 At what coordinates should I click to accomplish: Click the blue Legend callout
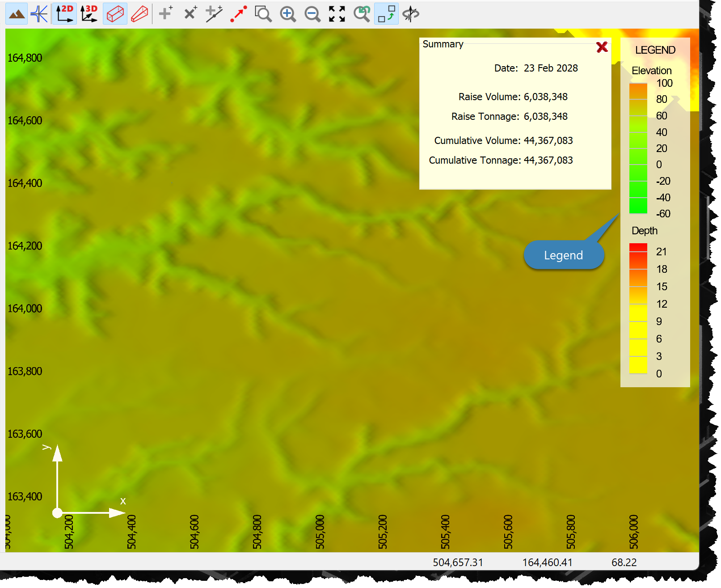pos(564,255)
